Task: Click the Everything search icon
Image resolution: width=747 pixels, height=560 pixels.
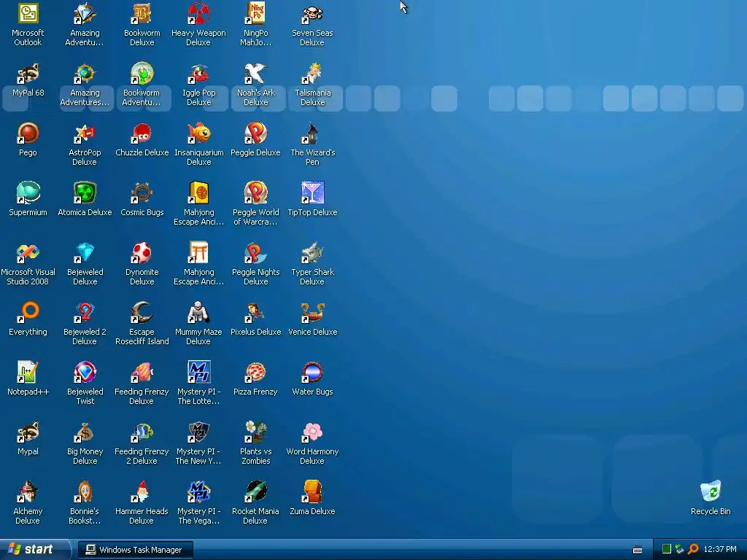Action: (x=28, y=313)
